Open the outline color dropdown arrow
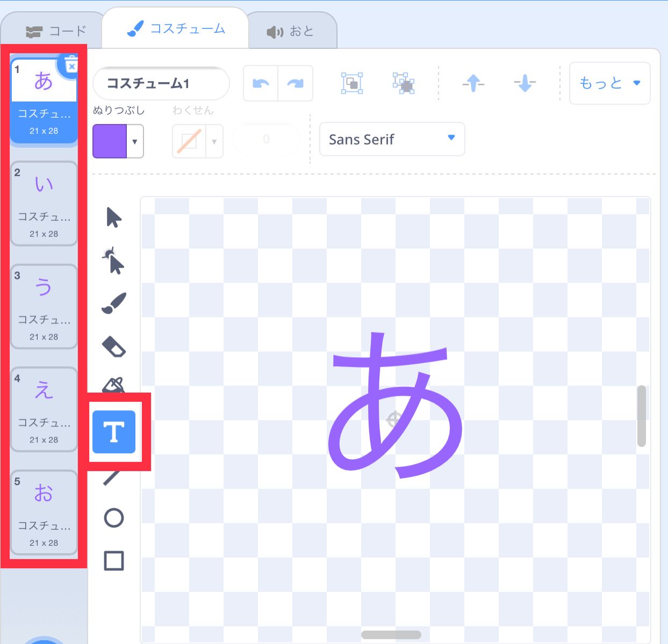 coord(214,141)
